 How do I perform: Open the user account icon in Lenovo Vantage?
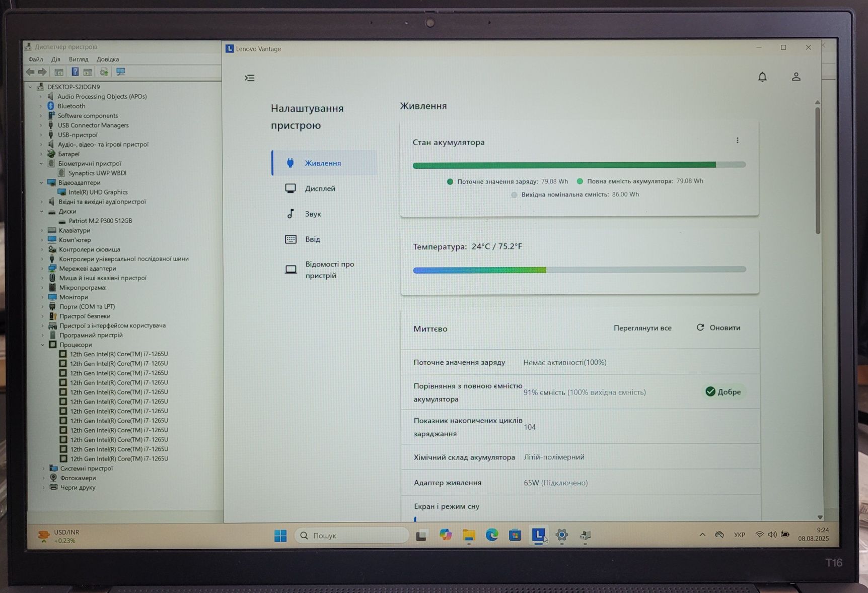796,77
